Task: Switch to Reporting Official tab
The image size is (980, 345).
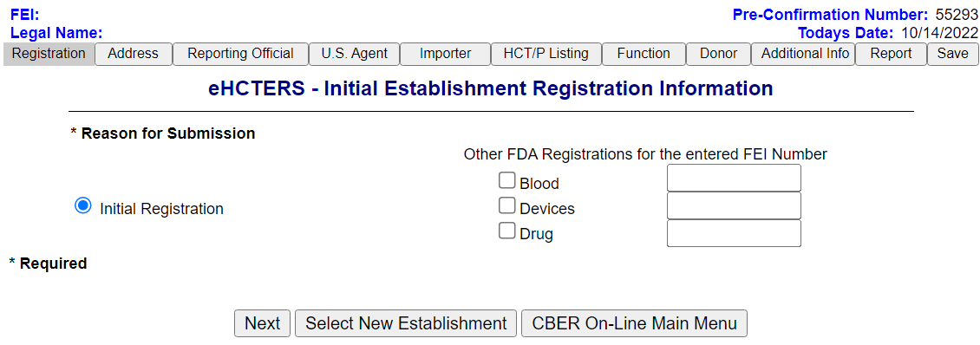Action: pos(240,54)
